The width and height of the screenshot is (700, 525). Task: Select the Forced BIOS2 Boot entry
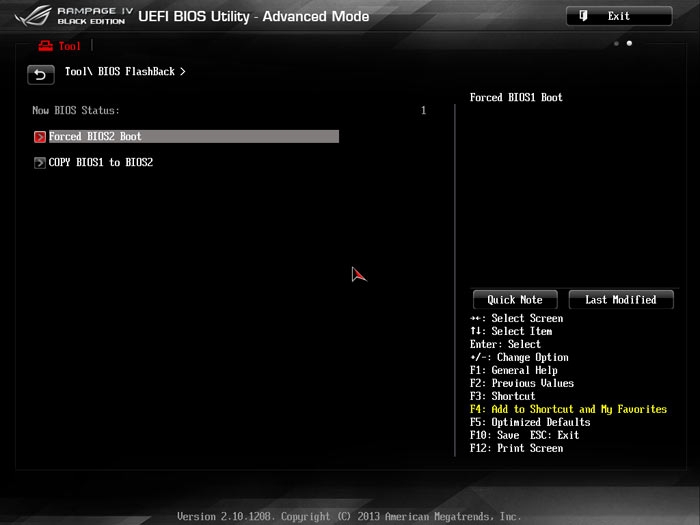tap(96, 137)
